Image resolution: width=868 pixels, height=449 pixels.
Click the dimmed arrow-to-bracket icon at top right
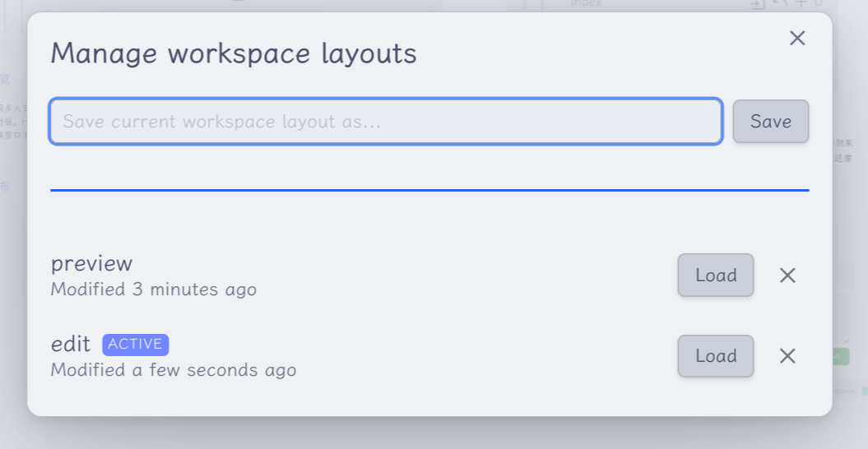tap(757, 4)
